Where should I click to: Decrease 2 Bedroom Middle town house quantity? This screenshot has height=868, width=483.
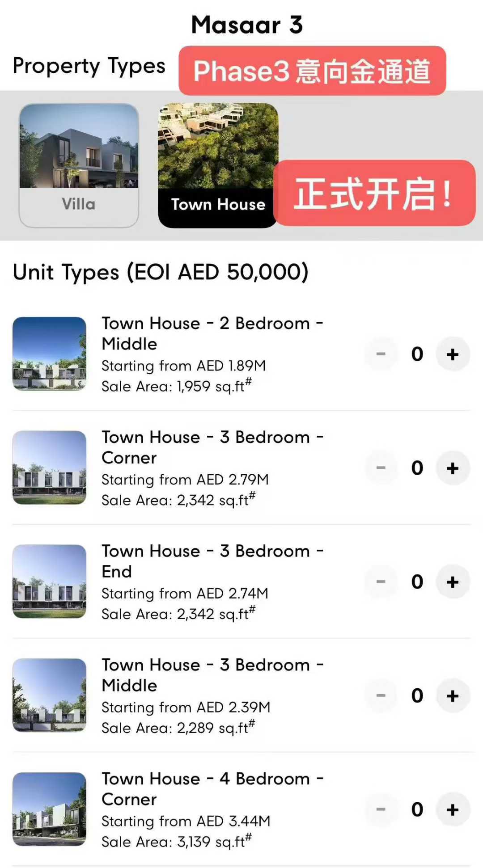(381, 354)
